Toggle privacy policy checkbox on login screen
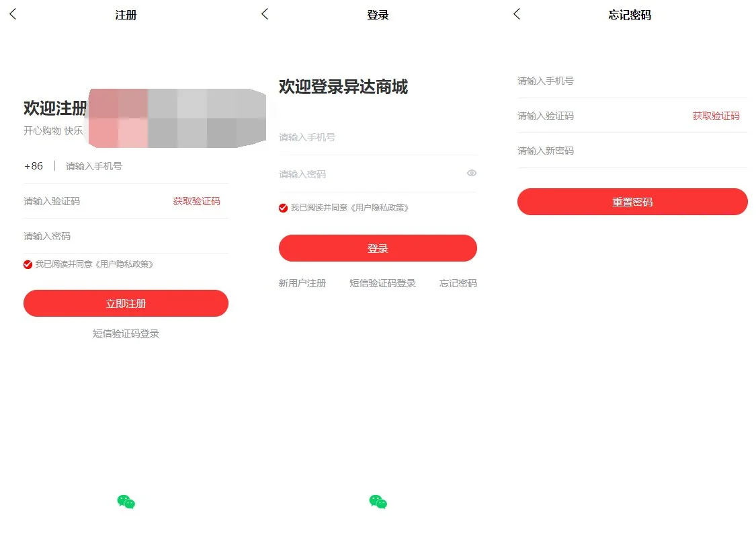This screenshot has width=756, height=546. (x=283, y=208)
